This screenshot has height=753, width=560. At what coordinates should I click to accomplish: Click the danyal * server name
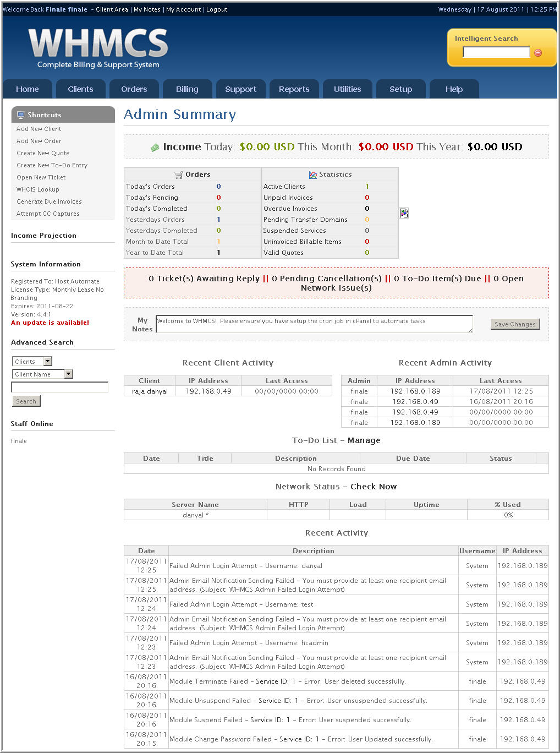(195, 515)
